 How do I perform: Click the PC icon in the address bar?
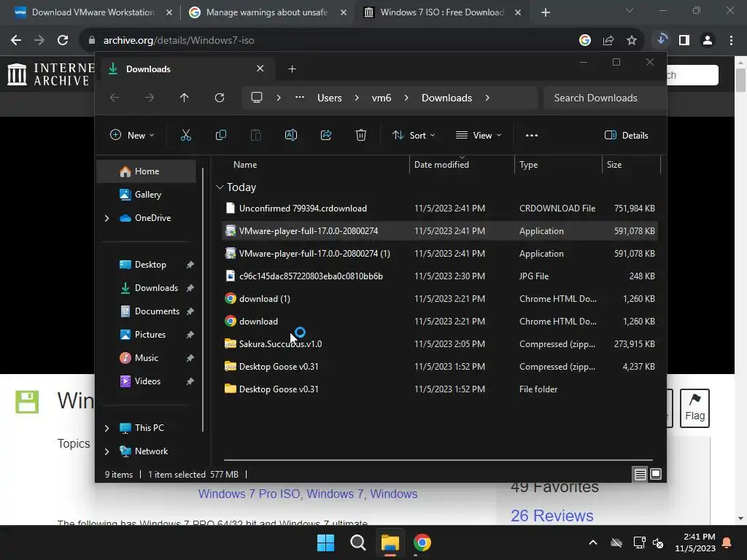tap(257, 98)
